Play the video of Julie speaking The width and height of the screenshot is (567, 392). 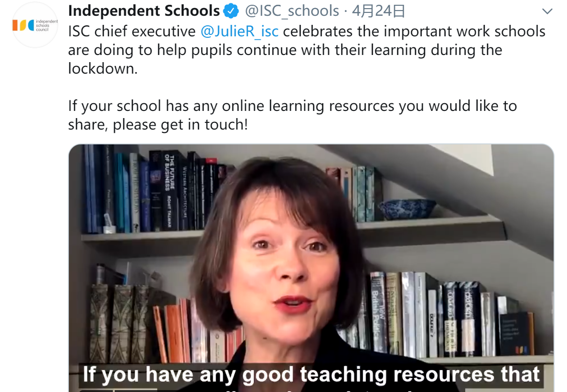tap(311, 268)
